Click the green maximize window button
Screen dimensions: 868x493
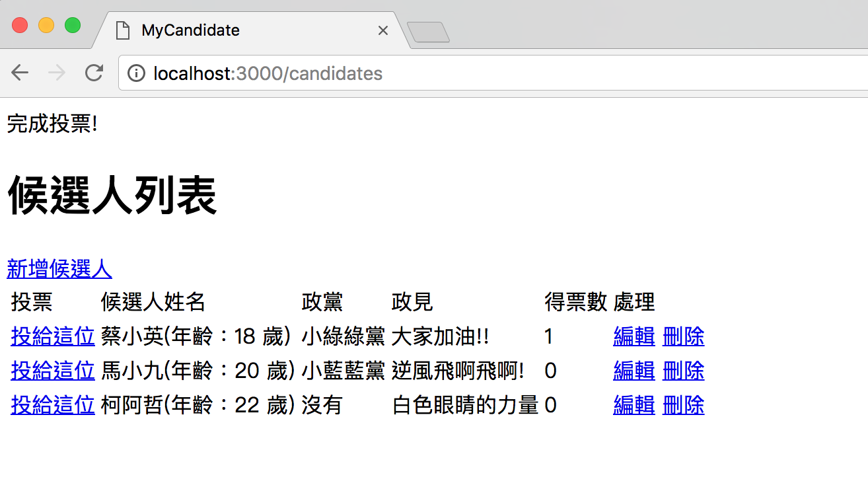73,25
